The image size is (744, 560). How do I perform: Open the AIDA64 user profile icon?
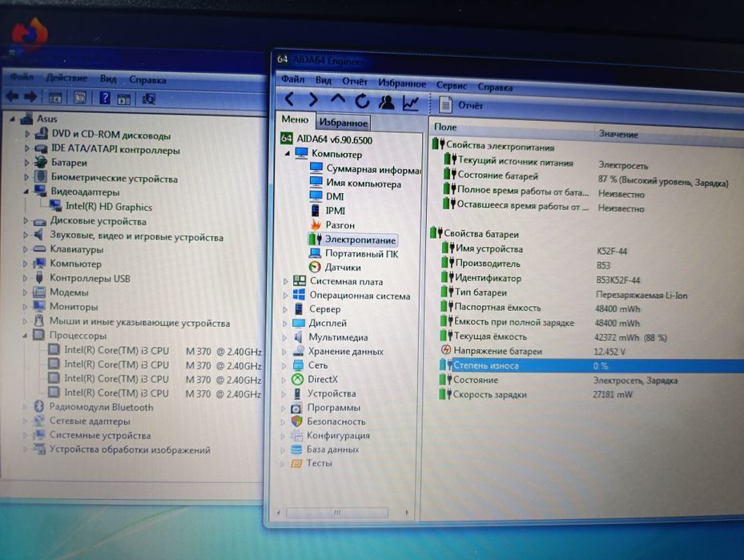coord(387,102)
